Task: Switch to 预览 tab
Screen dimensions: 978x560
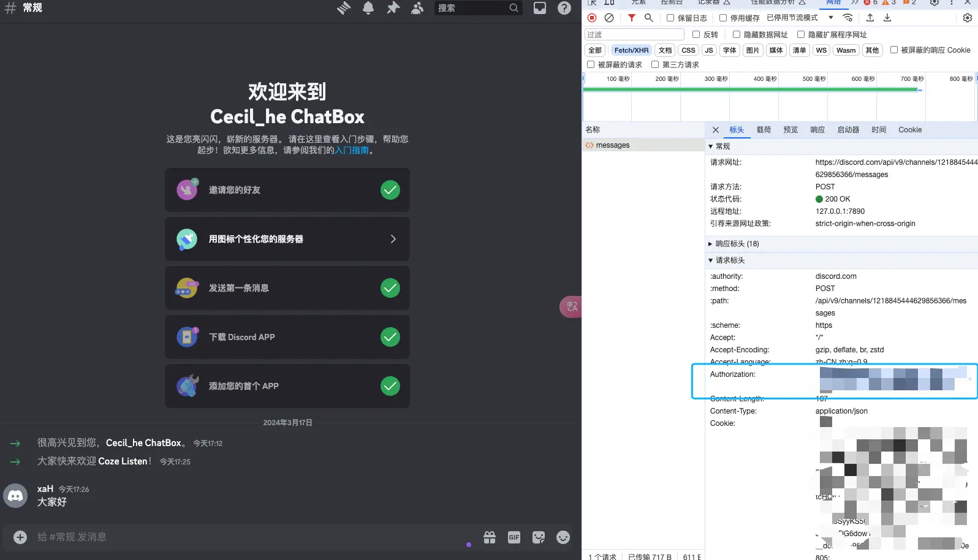Action: (x=790, y=130)
